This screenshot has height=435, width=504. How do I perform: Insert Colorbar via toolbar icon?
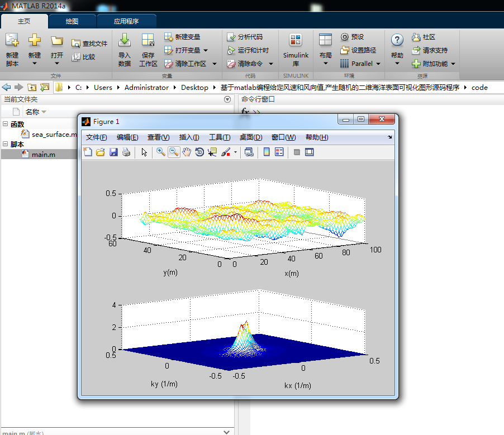267,152
